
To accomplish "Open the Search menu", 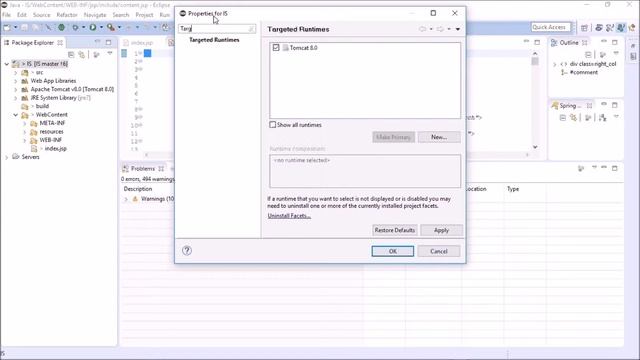I will coord(121,15).
